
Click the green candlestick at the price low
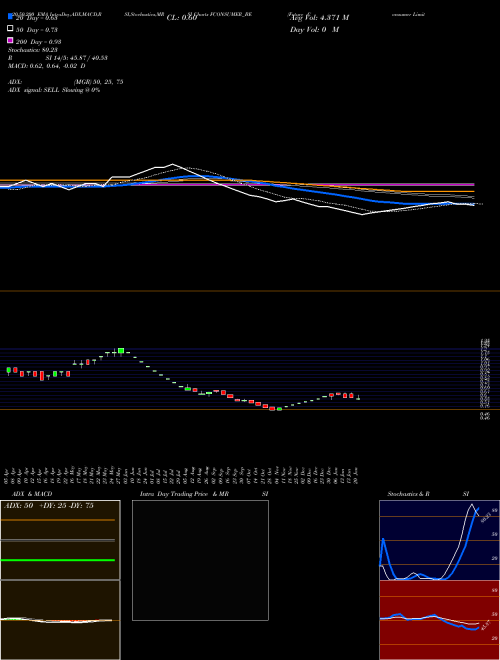tap(279, 409)
